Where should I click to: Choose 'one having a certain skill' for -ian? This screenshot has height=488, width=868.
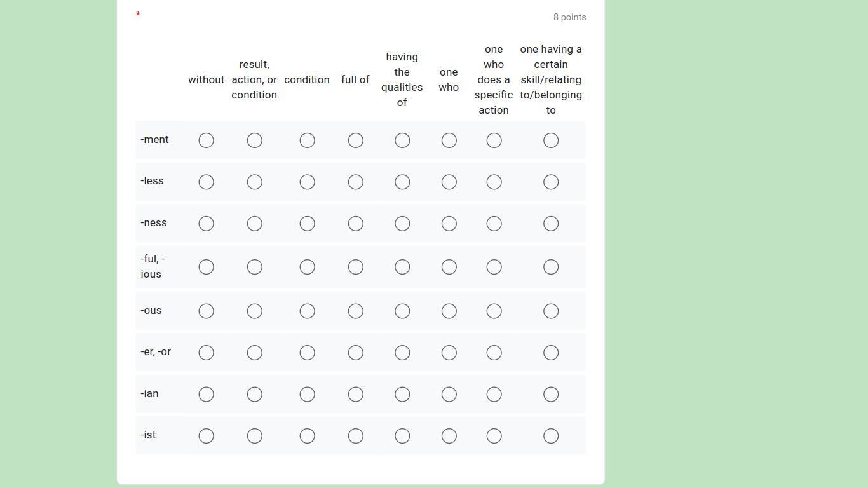(551, 395)
